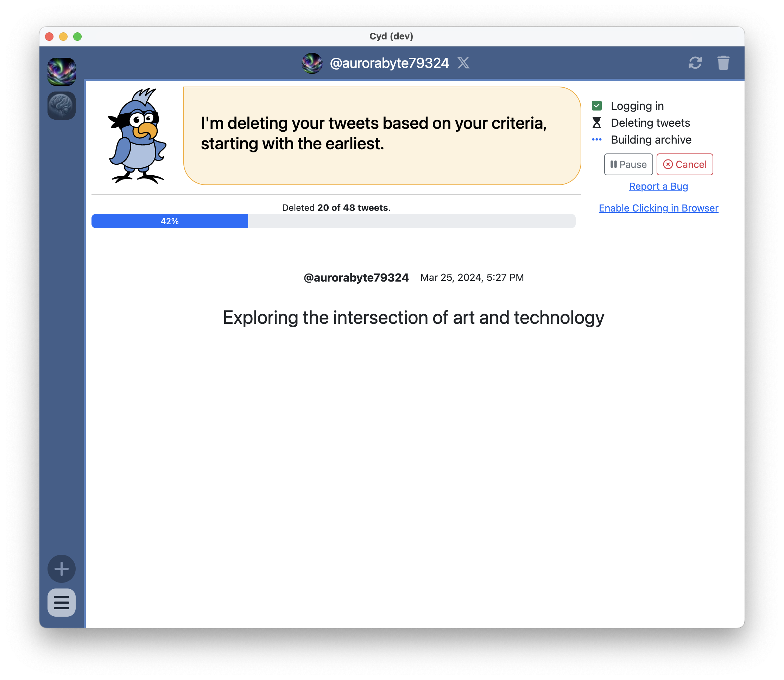Cancel the deletion job
This screenshot has width=784, height=680.
point(684,164)
